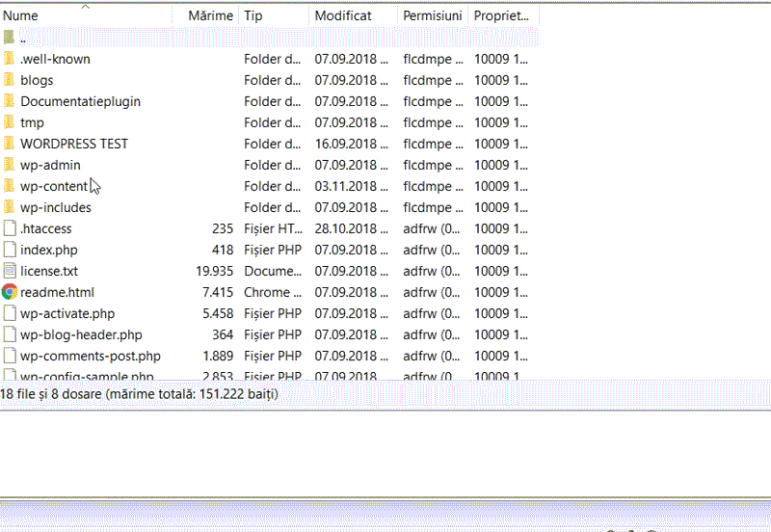Image resolution: width=771 pixels, height=532 pixels.
Task: Select the WORDPRESS TEST folder row
Action: tap(74, 144)
